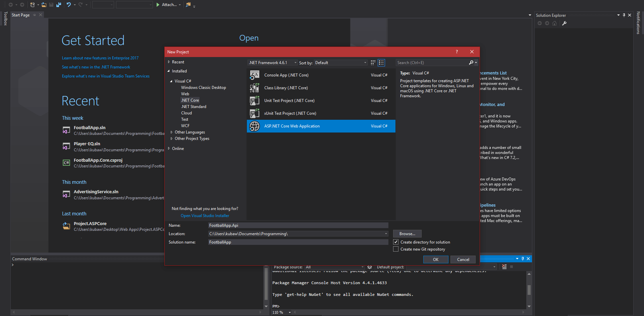The width and height of the screenshot is (644, 316).
Task: Clear the Package Manager Console icon
Action: pyautogui.click(x=504, y=267)
